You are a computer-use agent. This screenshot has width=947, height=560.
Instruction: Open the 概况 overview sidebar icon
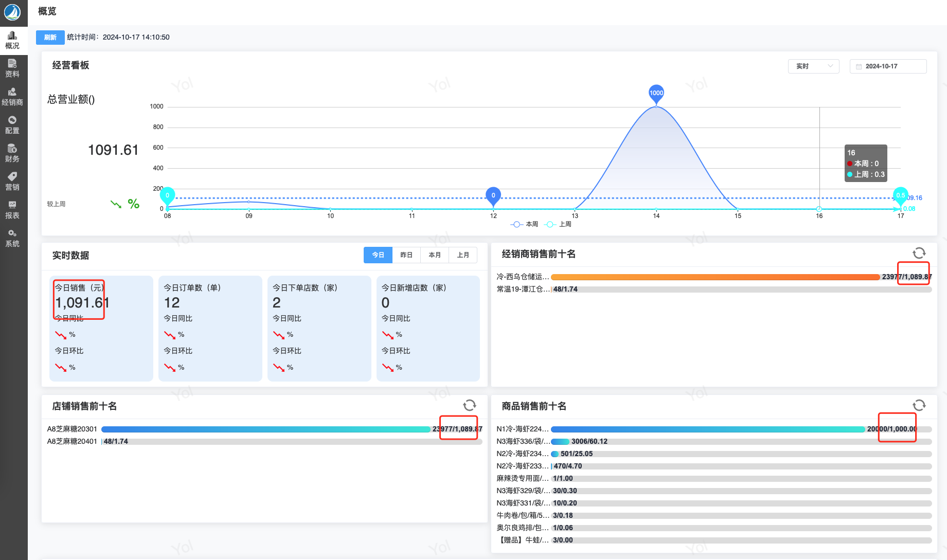12,40
